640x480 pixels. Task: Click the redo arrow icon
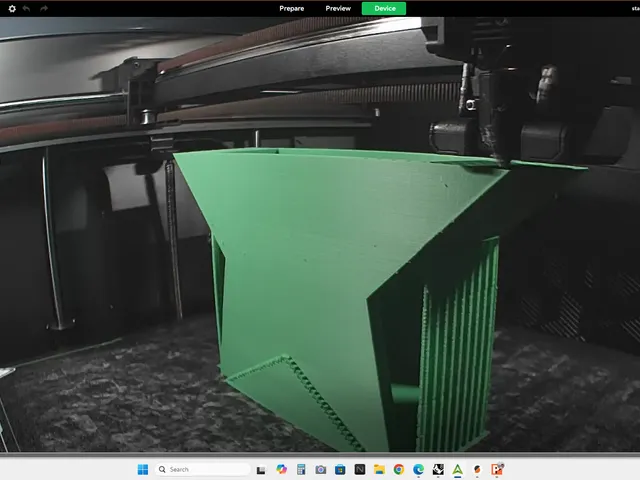[44, 9]
